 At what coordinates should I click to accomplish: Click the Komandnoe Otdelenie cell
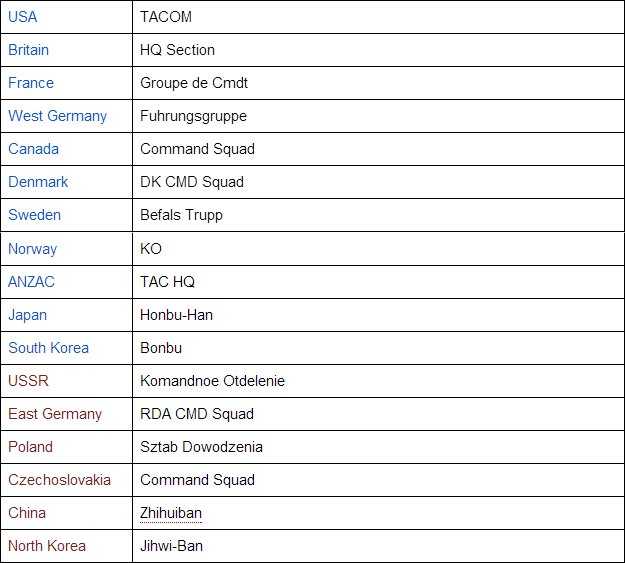tap(212, 381)
